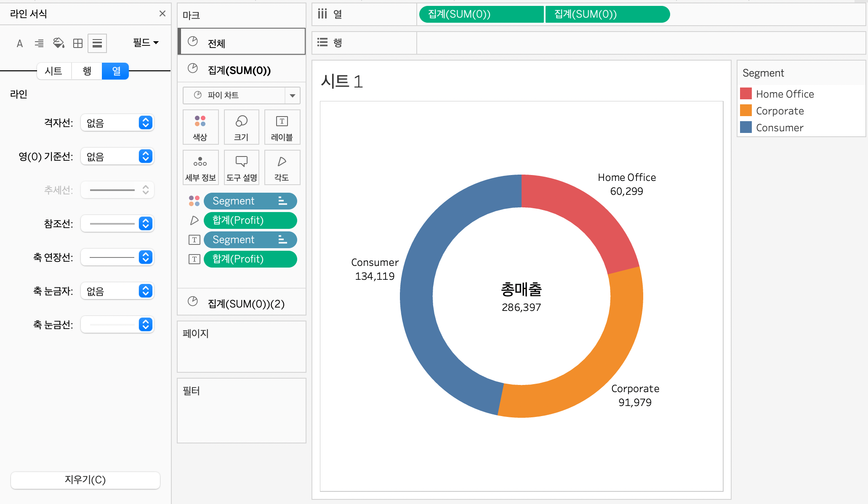
Task: Select the alignment formatting icon
Action: [39, 43]
